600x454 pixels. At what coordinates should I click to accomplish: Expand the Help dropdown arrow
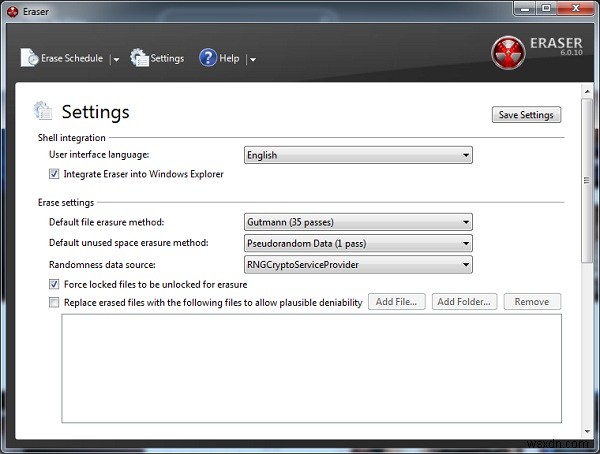pyautogui.click(x=253, y=59)
